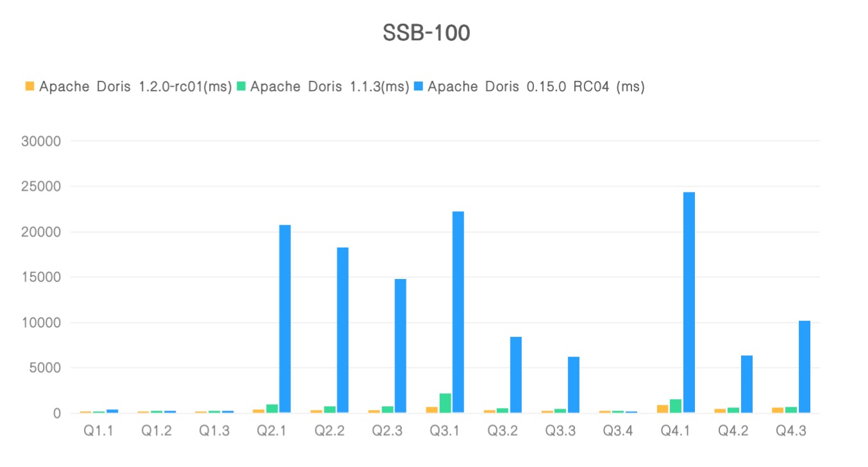The image size is (868, 467).
Task: Click the orange Apache Doris 1.2.0-rc01 legend swatch
Action: tap(30, 86)
